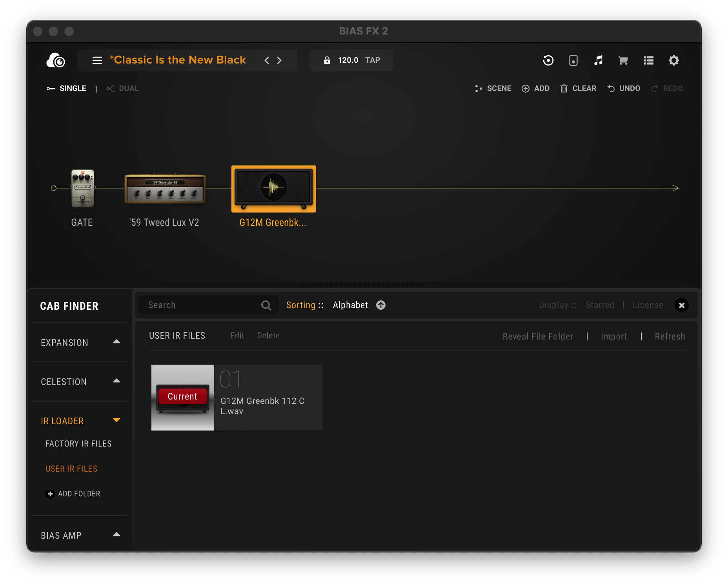The width and height of the screenshot is (728, 585).
Task: Open the settings gear
Action: point(673,60)
